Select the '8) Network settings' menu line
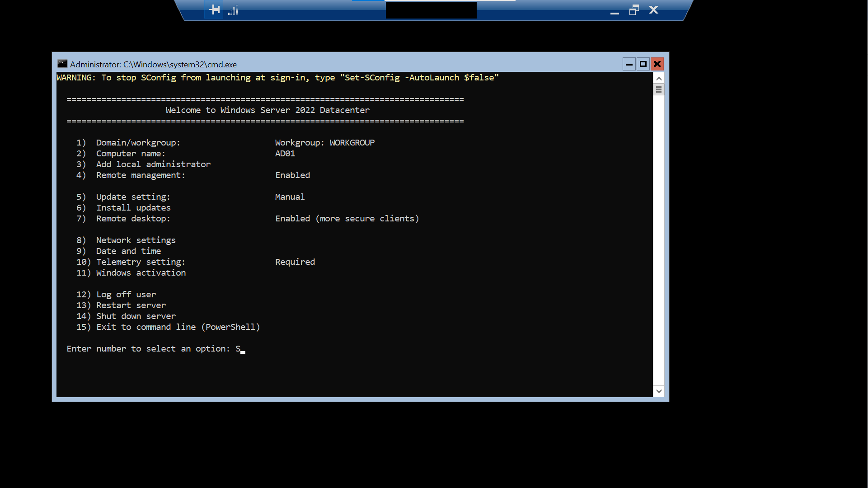 pos(136,240)
